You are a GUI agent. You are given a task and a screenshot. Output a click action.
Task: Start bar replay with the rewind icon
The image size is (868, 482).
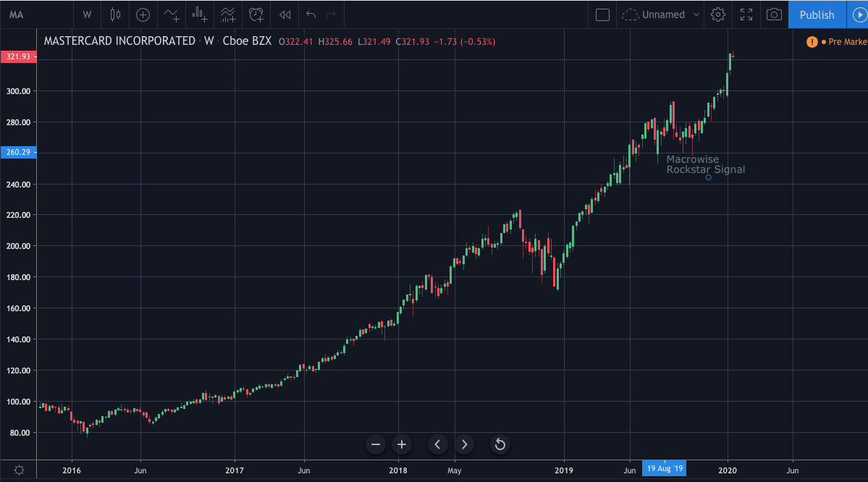click(x=285, y=15)
